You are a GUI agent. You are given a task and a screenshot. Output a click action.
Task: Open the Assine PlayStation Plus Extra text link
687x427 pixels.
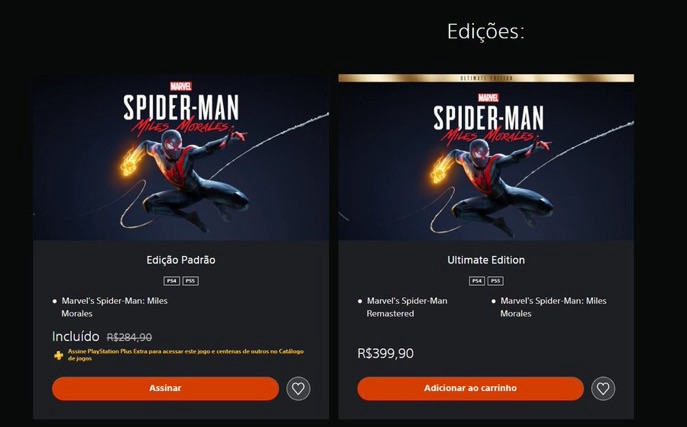(185, 355)
